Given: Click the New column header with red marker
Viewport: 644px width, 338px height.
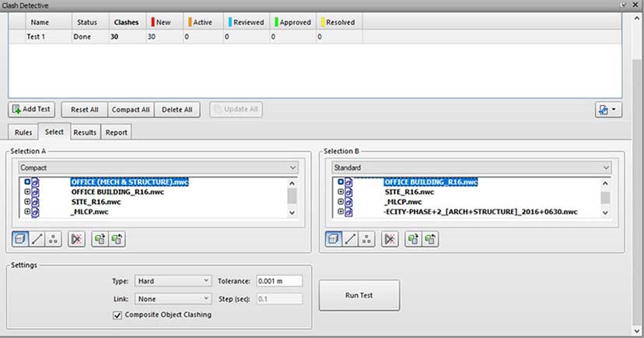Looking at the screenshot, I should tap(164, 23).
